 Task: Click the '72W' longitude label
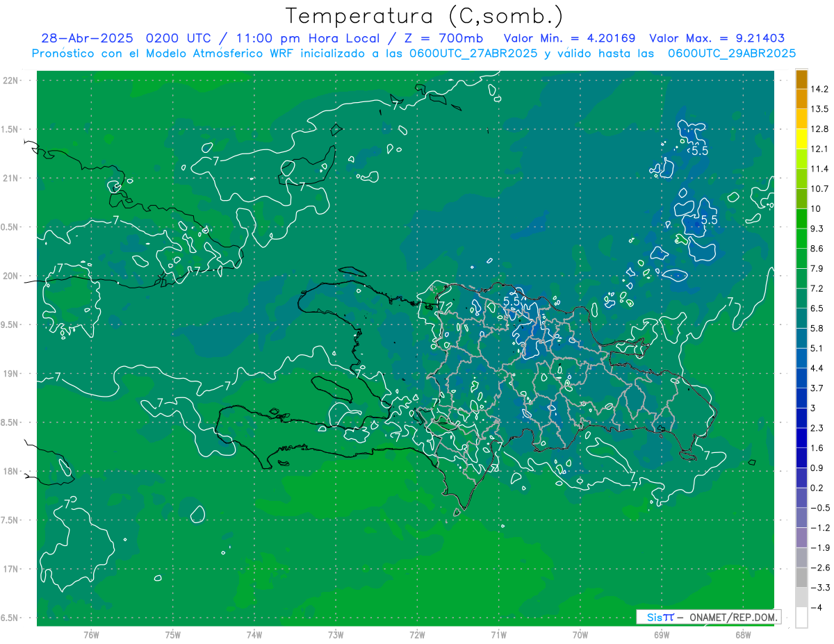417,634
